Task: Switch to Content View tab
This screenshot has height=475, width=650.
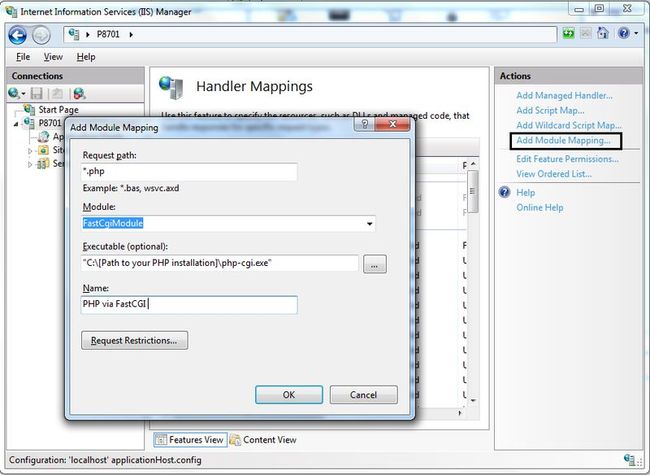Action: click(x=264, y=440)
